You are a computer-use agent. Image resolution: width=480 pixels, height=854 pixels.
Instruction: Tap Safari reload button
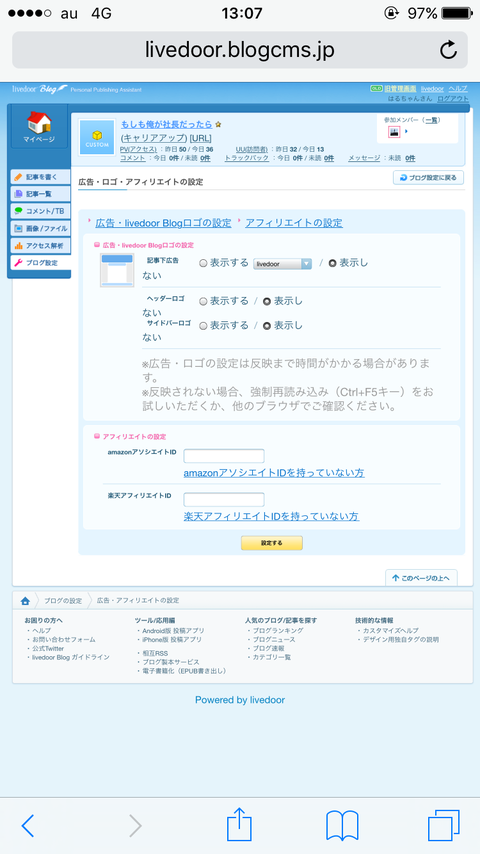pyautogui.click(x=448, y=50)
